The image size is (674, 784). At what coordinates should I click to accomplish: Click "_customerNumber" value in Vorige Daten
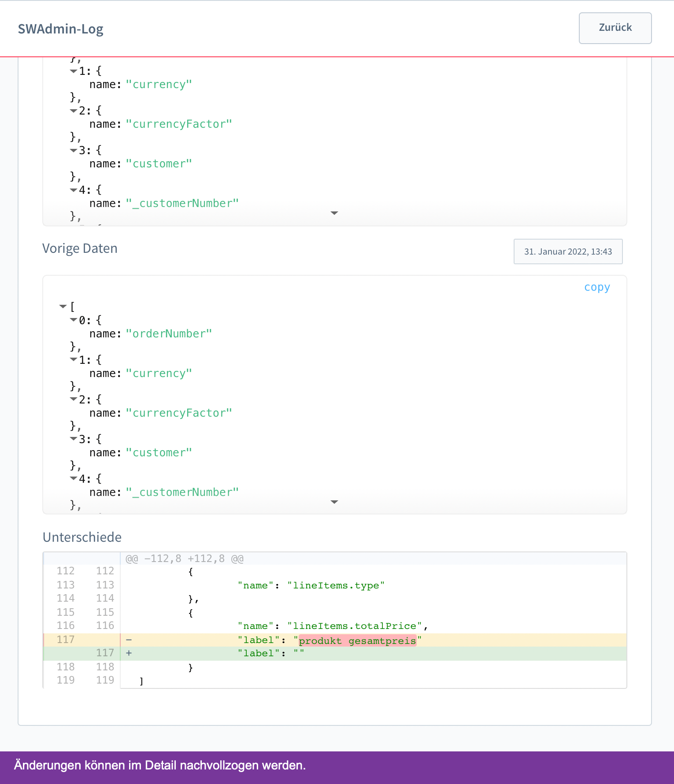pos(182,492)
